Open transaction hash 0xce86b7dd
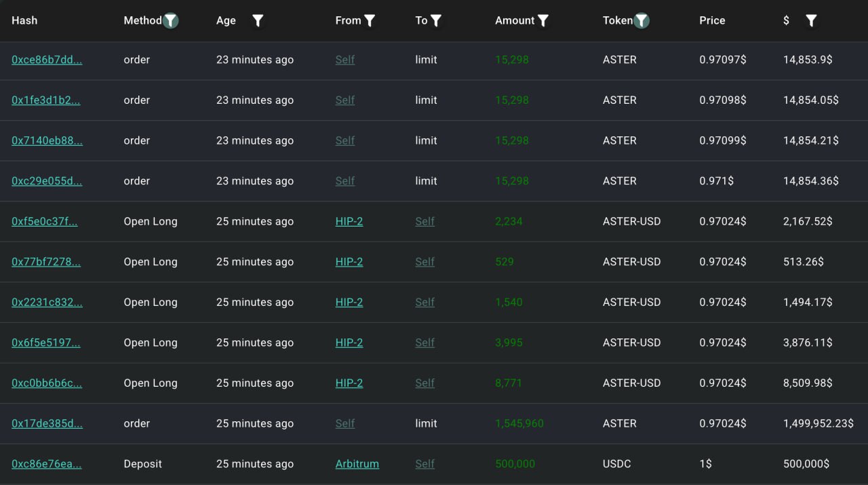The width and height of the screenshot is (868, 485). [47, 60]
